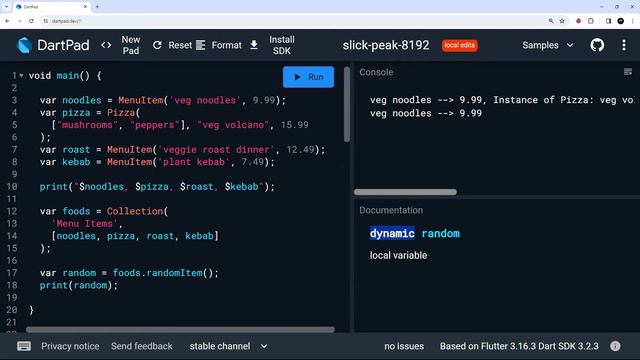Click the second console output line
Viewport: 640px width, 360px height.
(x=426, y=113)
